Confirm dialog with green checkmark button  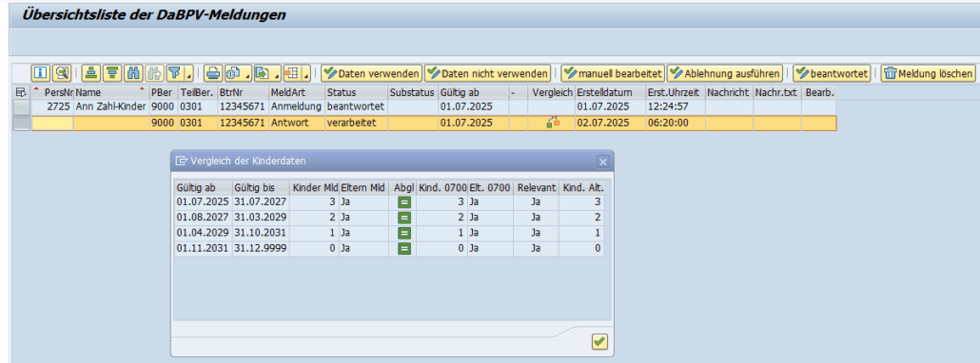[x=599, y=341]
